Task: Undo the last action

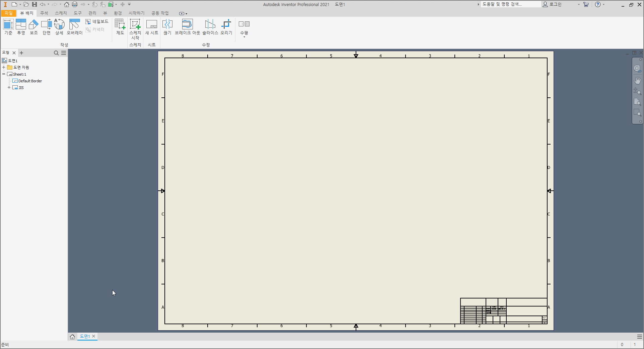Action: pos(43,4)
